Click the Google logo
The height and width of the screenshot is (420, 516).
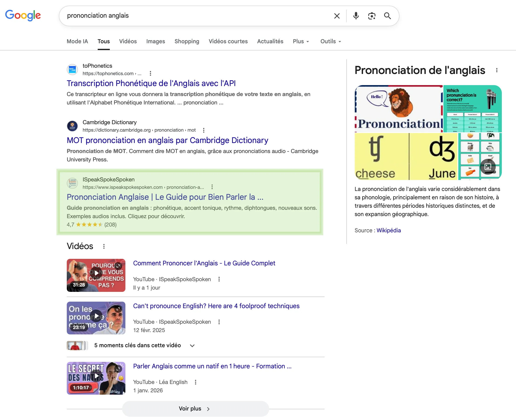[23, 15]
